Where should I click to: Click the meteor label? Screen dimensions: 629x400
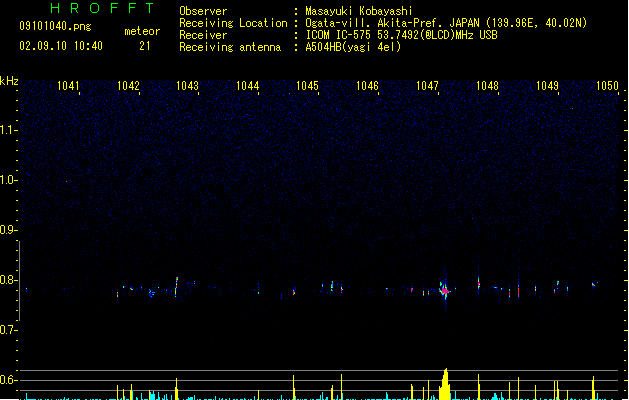point(142,31)
